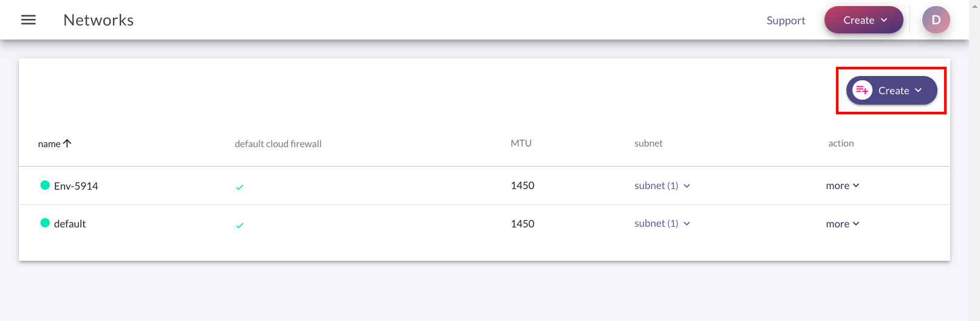Select the default cloud firewall column header
Image resolution: width=980 pixels, height=321 pixels.
pos(278,143)
